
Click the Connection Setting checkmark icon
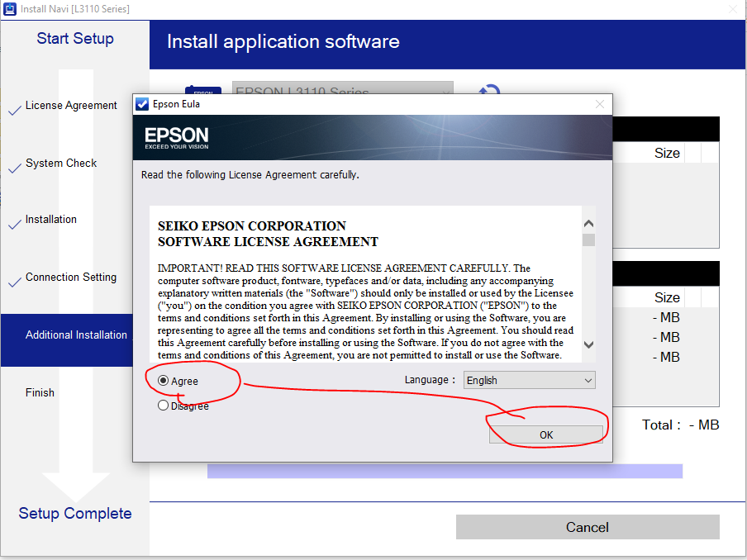(x=15, y=282)
